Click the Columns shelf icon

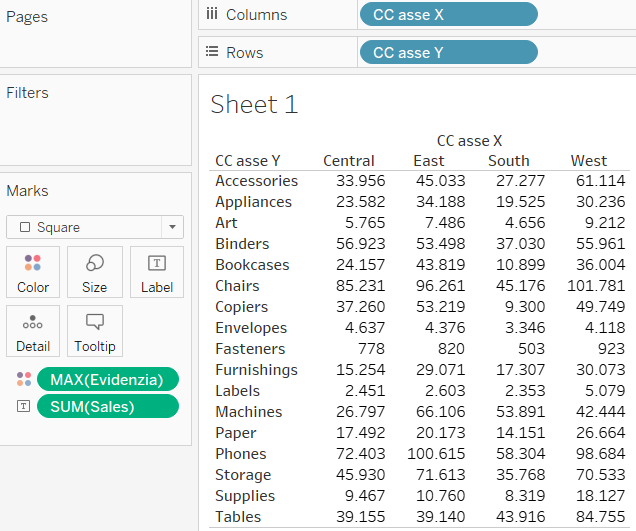point(211,14)
